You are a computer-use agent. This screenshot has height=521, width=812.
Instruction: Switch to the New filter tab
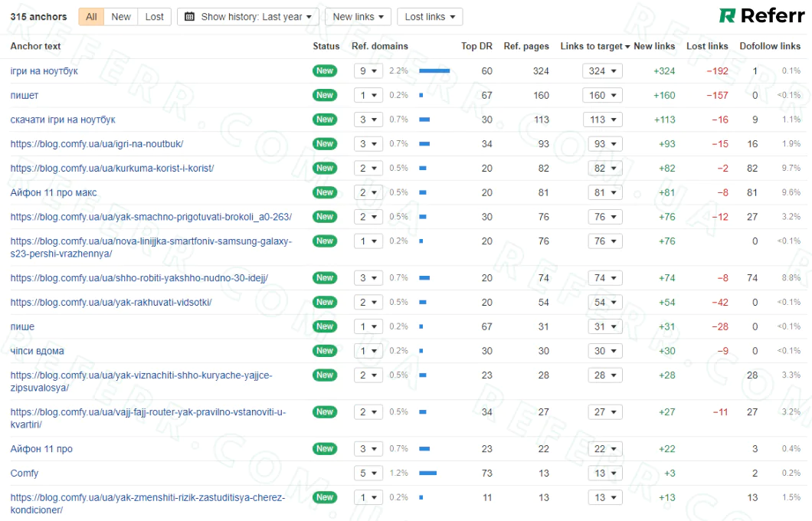[x=121, y=17]
